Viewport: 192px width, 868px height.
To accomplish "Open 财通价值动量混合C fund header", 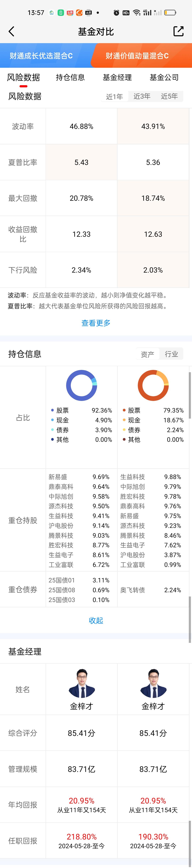I will coord(137,56).
